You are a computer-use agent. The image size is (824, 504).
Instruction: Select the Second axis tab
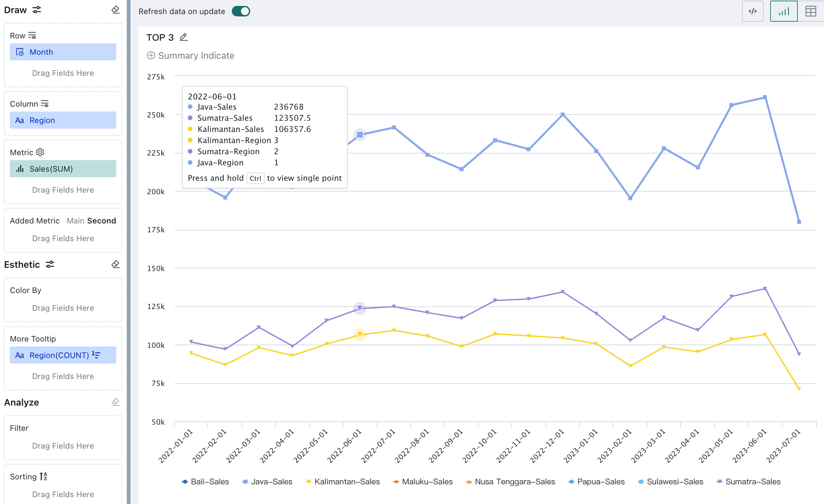tap(102, 220)
